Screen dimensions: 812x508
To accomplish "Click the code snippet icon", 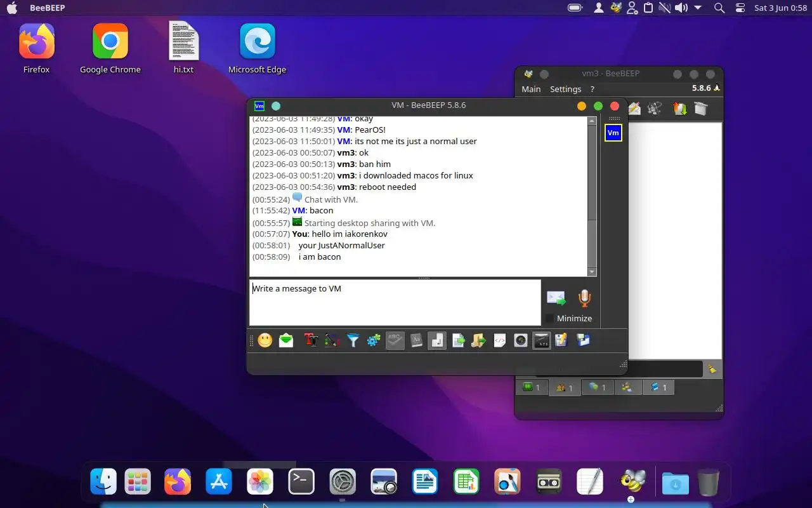I will click(500, 340).
